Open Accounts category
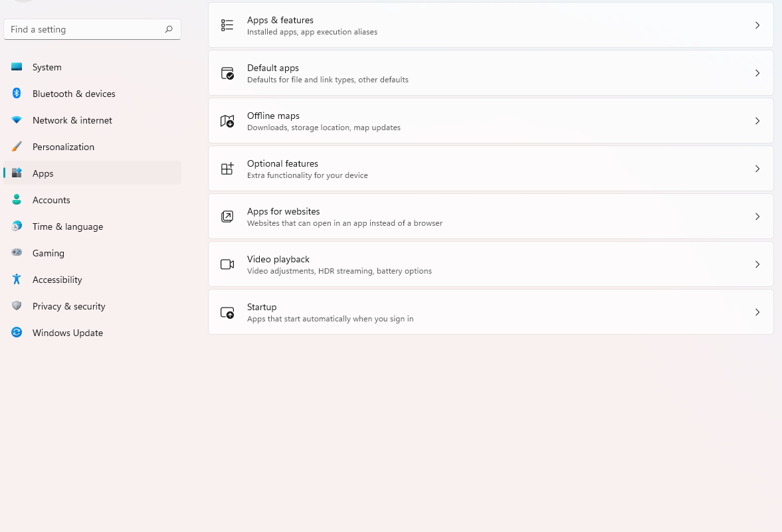The width and height of the screenshot is (782, 532). [x=92, y=199]
